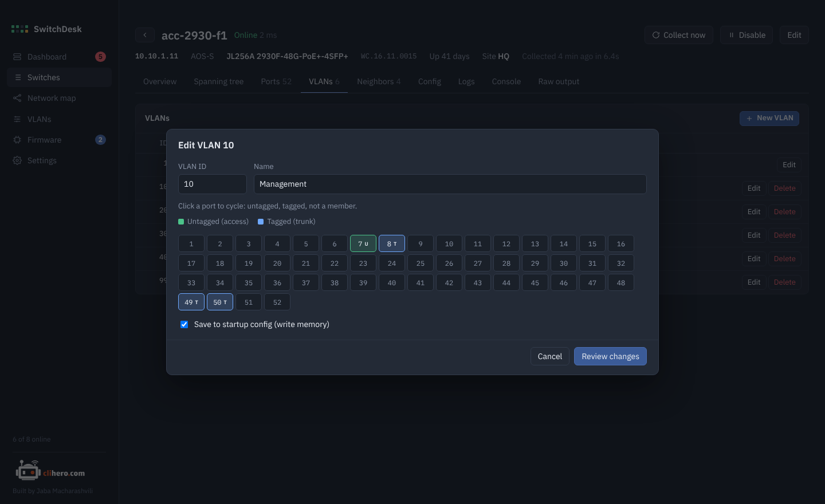This screenshot has width=825, height=504.
Task: Open the Console tab
Action: tap(506, 81)
